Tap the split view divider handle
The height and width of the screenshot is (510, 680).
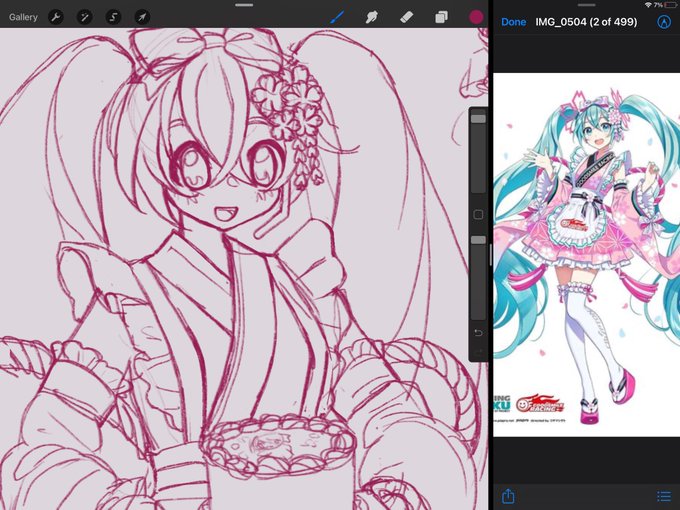tap(490, 255)
